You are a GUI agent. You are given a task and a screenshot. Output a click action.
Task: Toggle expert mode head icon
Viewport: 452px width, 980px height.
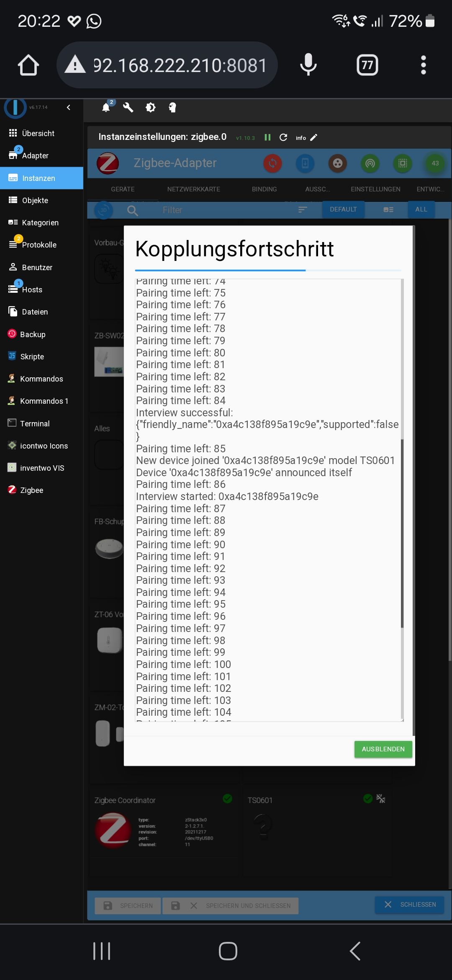tap(172, 108)
